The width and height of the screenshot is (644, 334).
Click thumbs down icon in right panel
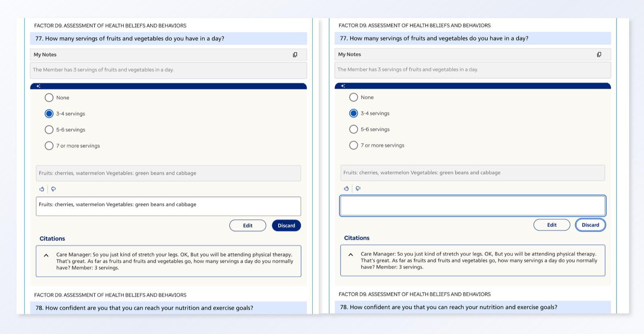pyautogui.click(x=358, y=189)
